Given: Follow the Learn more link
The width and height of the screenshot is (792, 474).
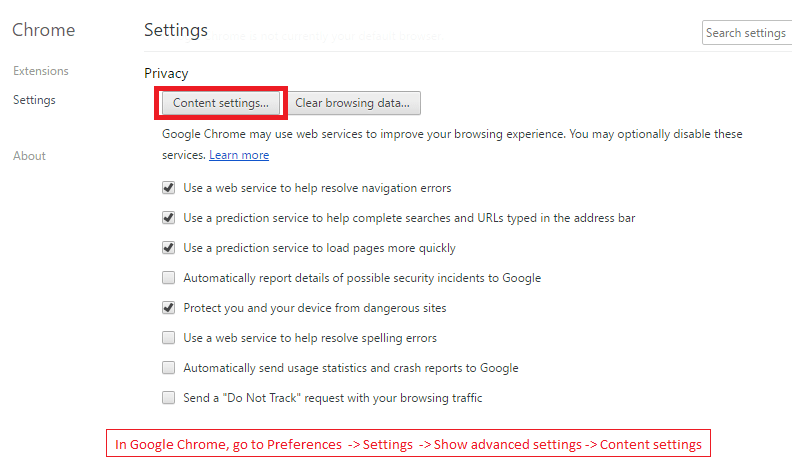Looking at the screenshot, I should [x=239, y=155].
